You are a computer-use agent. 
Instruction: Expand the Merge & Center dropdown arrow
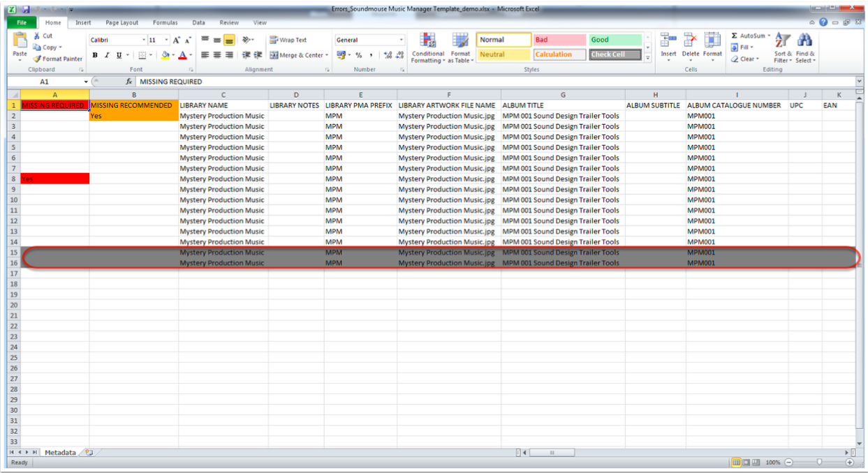pos(327,55)
